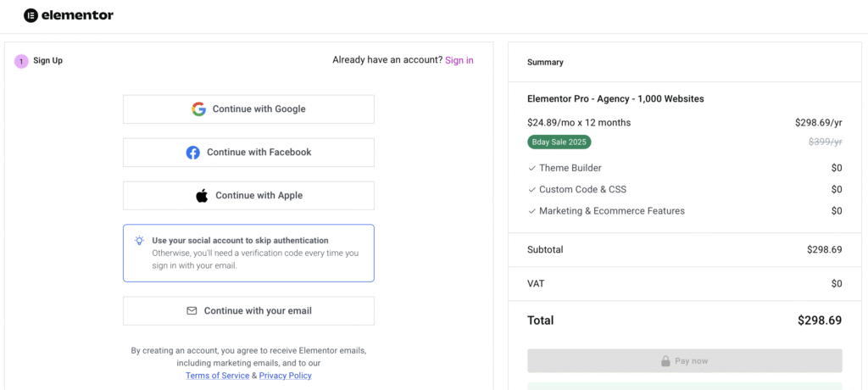Screen dimensions: 868x390
Task: Click the Subtotal amount $298.69
Action: (825, 250)
